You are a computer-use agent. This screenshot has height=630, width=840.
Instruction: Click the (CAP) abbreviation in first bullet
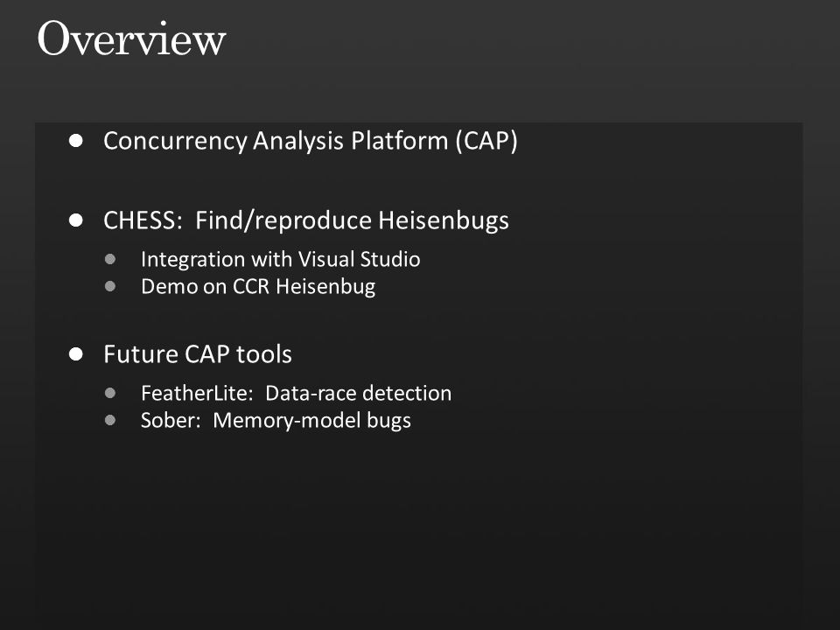(x=486, y=142)
